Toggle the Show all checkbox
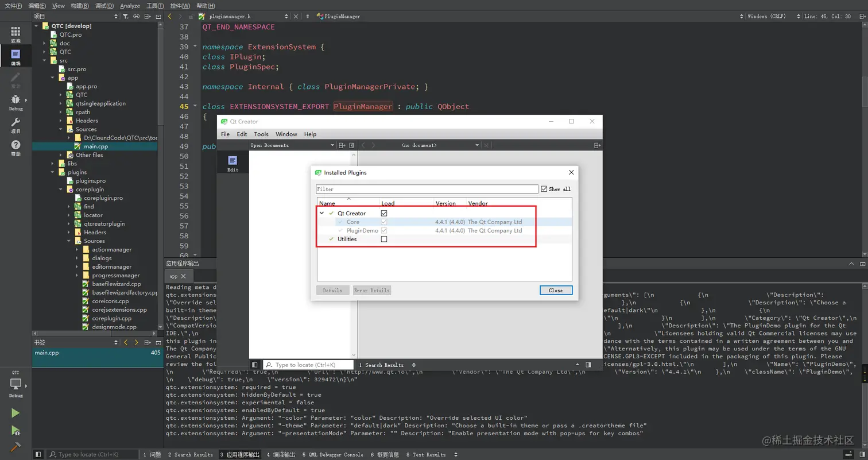The height and width of the screenshot is (460, 868). [544, 189]
